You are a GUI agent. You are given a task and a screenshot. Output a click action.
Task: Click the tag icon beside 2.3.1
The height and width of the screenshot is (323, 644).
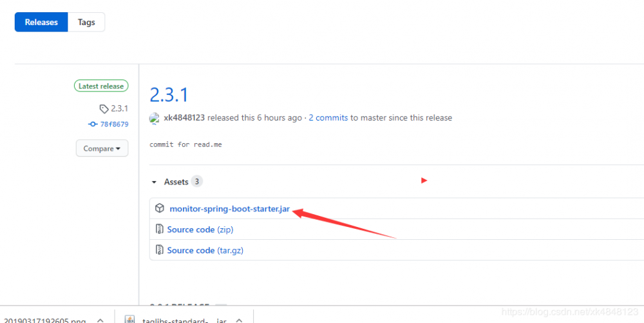pos(104,109)
